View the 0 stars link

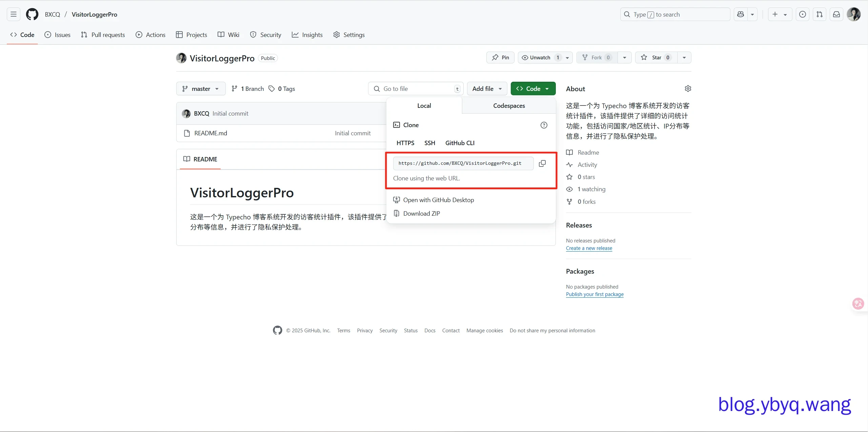581,177
